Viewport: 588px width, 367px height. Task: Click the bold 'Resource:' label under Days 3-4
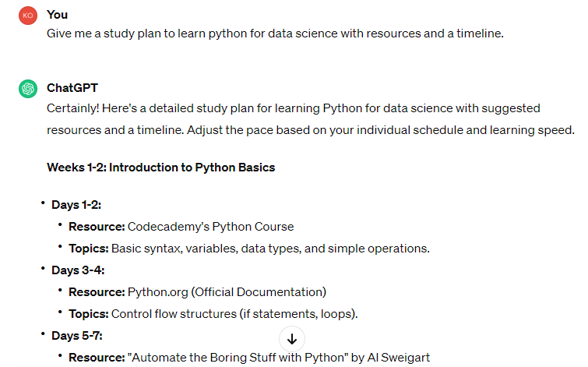point(97,292)
